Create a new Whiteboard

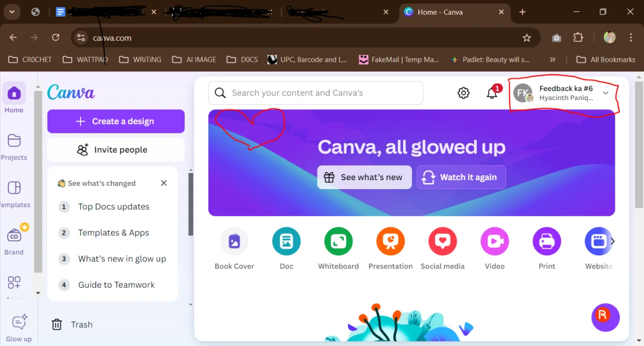tap(339, 249)
